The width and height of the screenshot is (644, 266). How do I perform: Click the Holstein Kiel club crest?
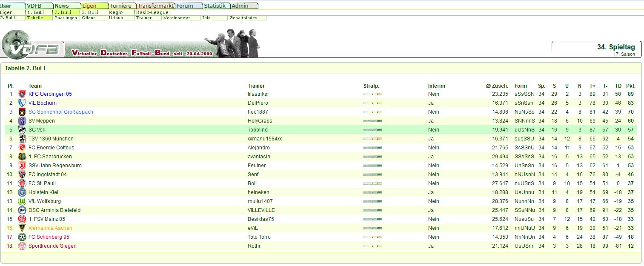point(22,192)
